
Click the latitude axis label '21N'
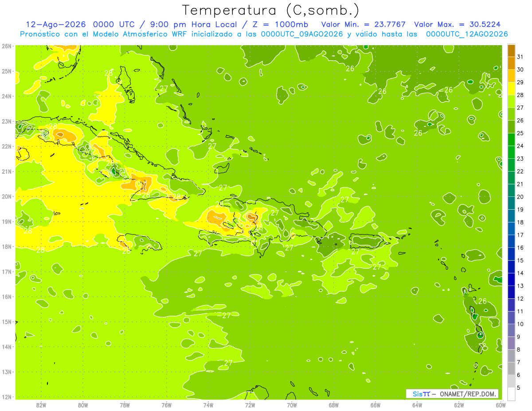(6, 172)
